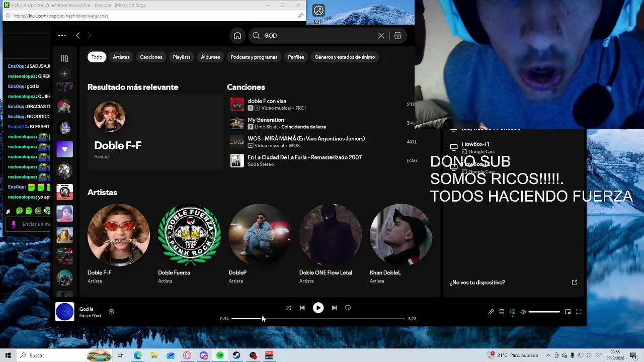
Task: Skip to next track
Action: coord(334,308)
